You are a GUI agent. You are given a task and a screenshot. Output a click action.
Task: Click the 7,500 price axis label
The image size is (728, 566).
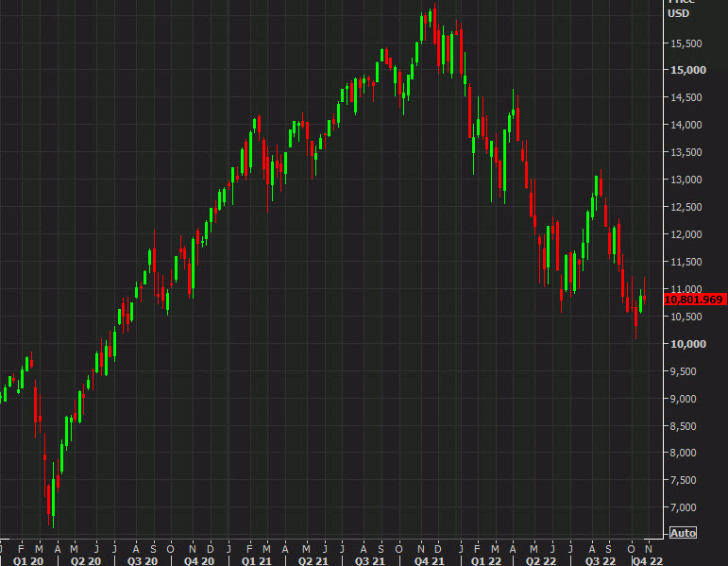683,480
